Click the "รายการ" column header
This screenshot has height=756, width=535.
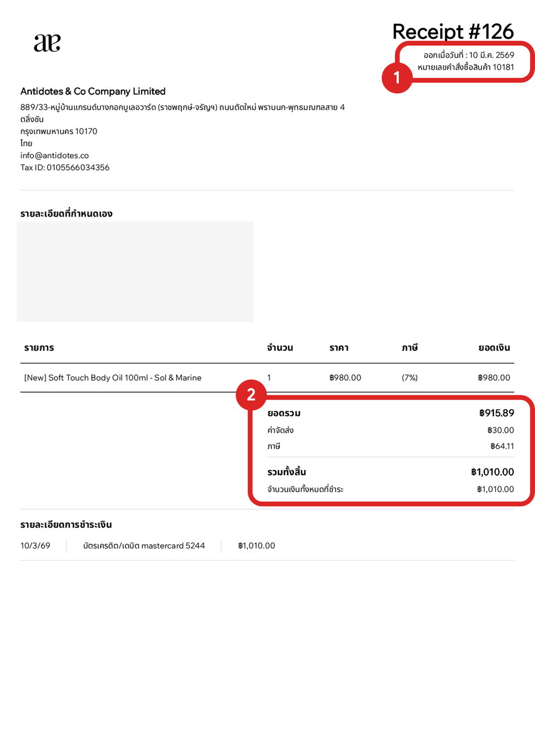click(x=39, y=348)
